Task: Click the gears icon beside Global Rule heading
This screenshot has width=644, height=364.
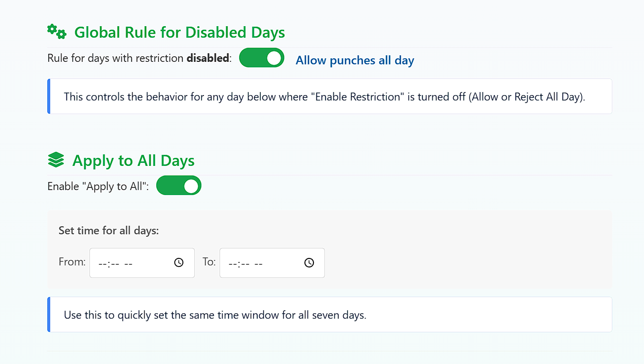Action: pyautogui.click(x=56, y=31)
